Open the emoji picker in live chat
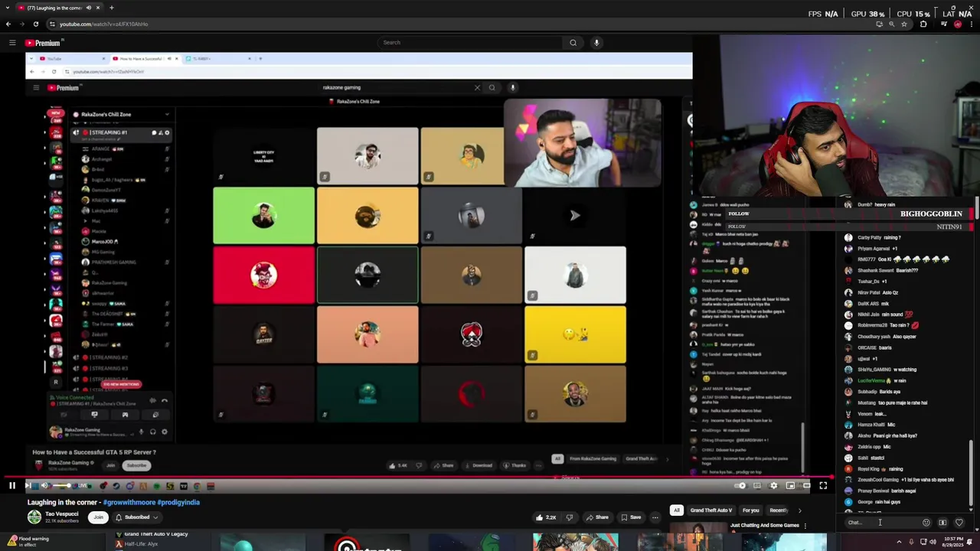Image resolution: width=980 pixels, height=551 pixels. coord(926,523)
